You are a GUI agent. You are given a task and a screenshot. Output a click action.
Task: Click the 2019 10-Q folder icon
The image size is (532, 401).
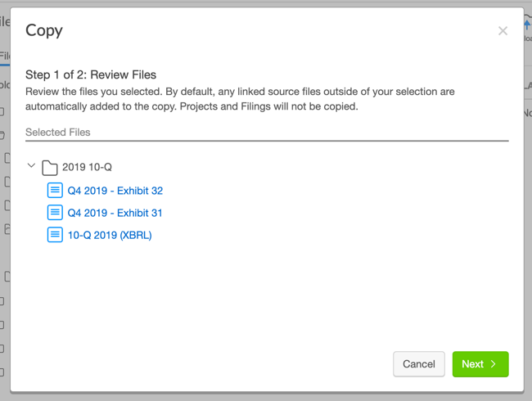[x=50, y=168]
